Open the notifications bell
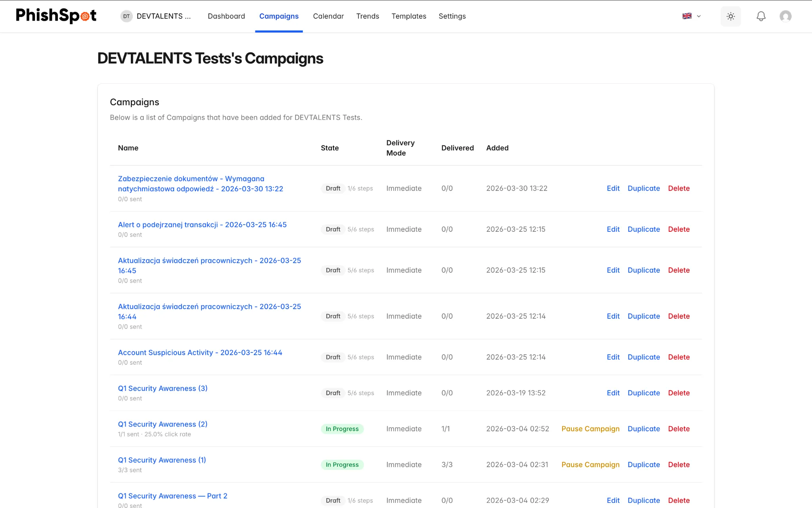 pos(761,16)
